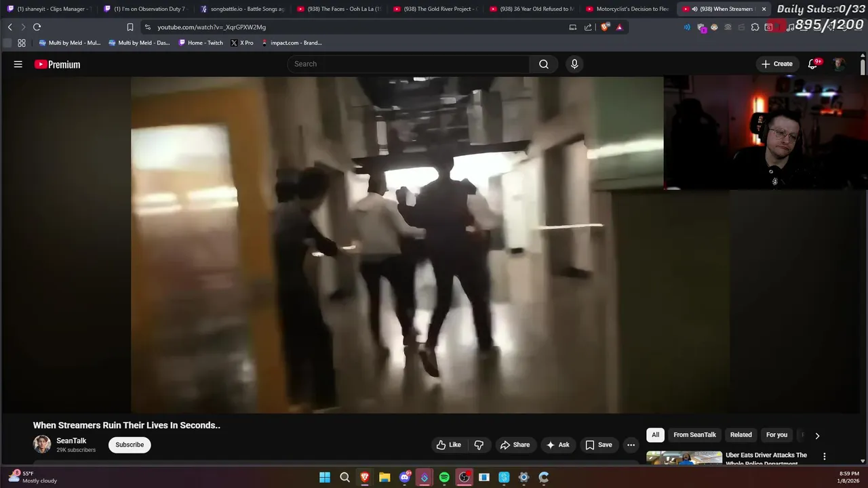Select the For you filter chip

(776, 435)
